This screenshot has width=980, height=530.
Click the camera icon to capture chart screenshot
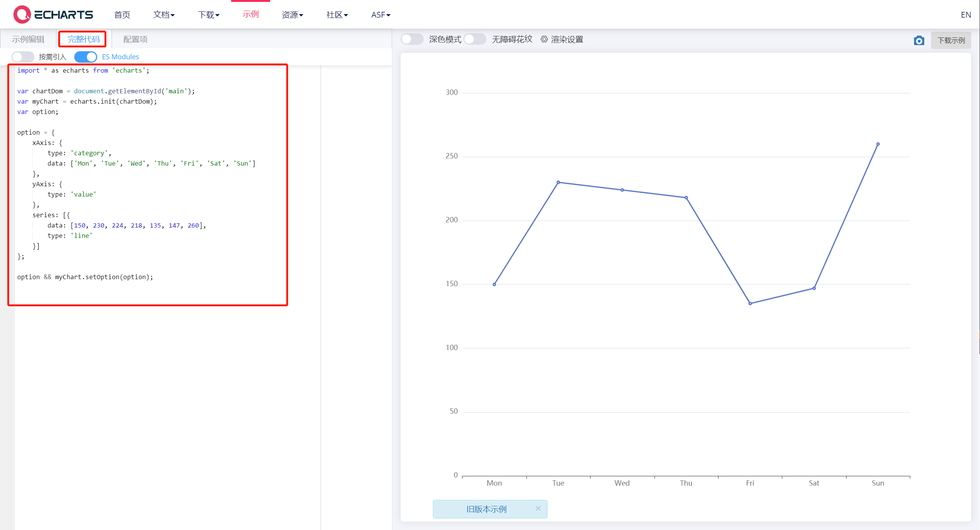click(x=919, y=40)
